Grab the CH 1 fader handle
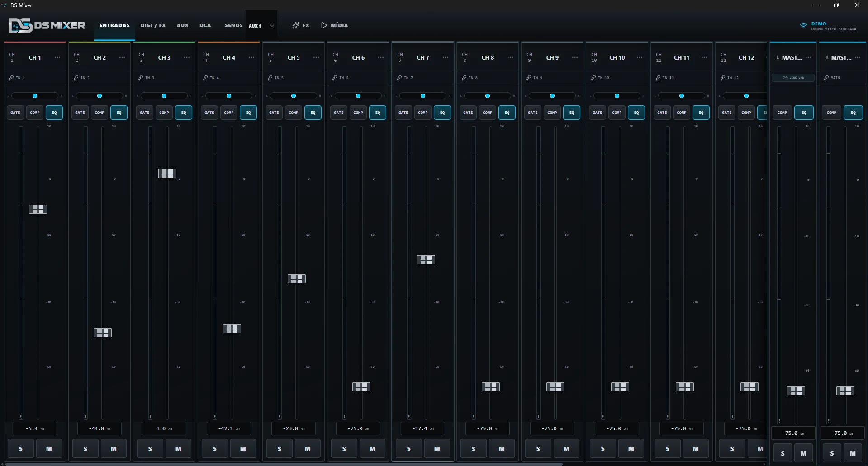The image size is (868, 466). [x=38, y=209]
